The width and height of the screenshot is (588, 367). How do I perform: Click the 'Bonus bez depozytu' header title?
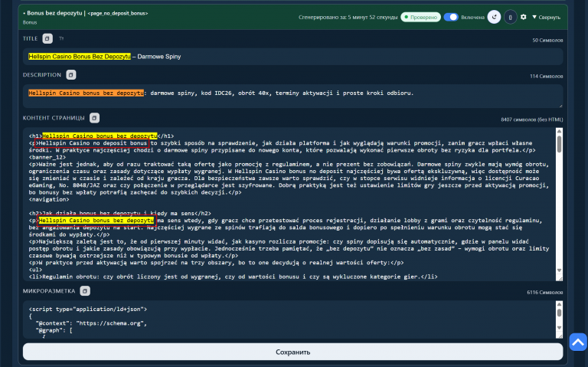click(x=54, y=13)
